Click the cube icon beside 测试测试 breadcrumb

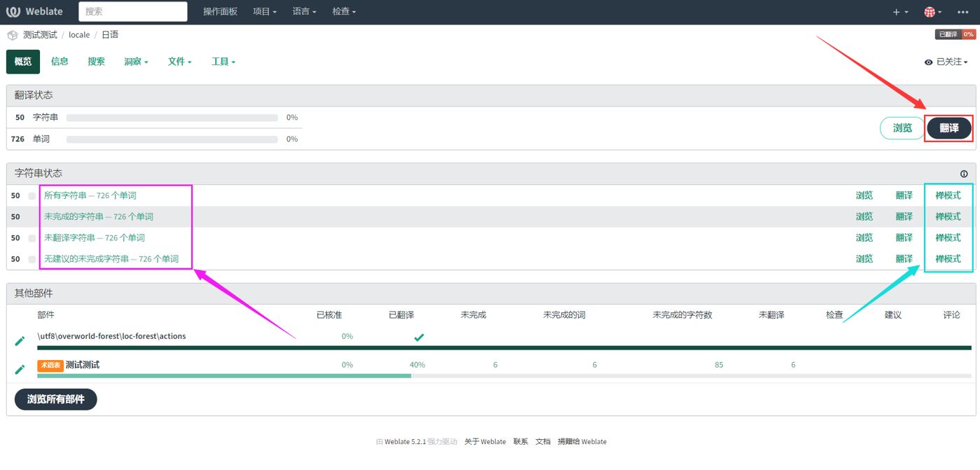point(13,35)
